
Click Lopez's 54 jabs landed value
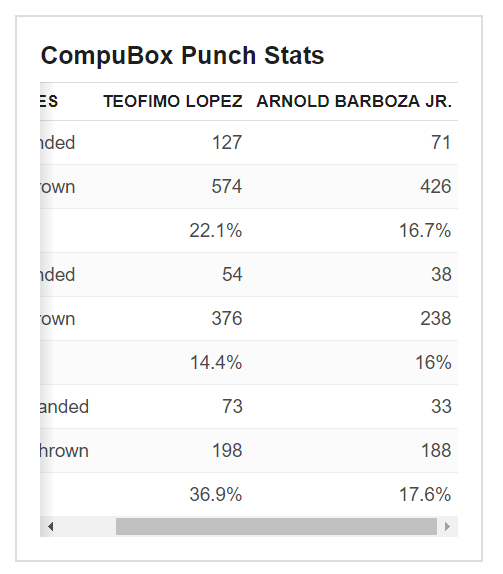[x=232, y=275]
